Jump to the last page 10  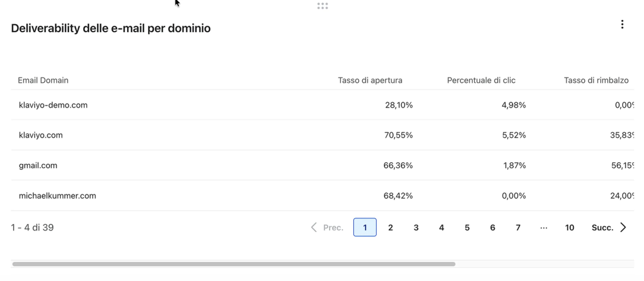click(x=569, y=227)
